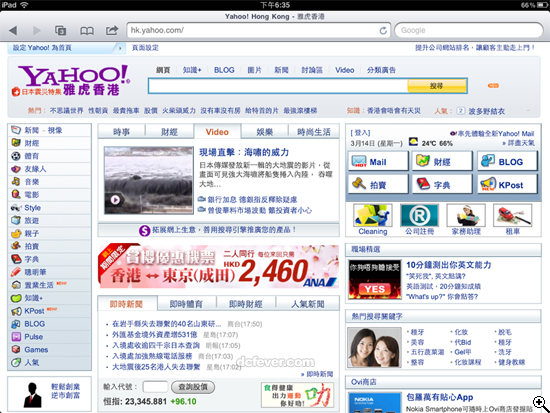Click the stock code input field

(155, 387)
